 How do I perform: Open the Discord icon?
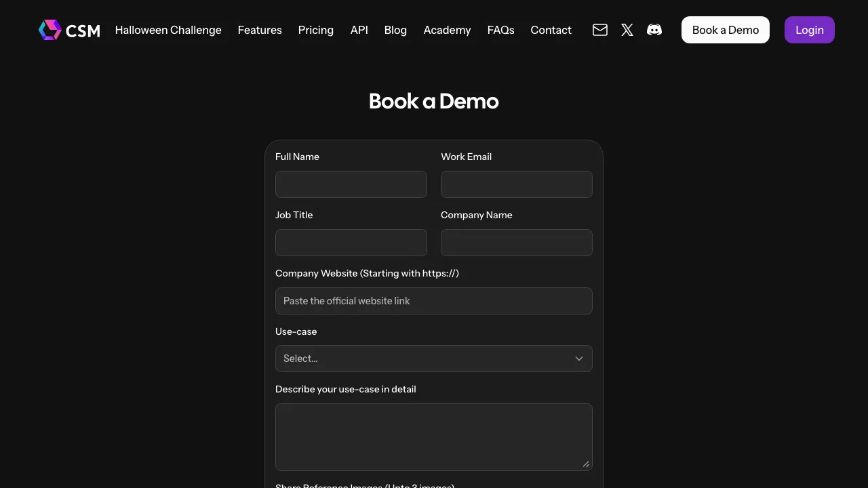coord(654,30)
